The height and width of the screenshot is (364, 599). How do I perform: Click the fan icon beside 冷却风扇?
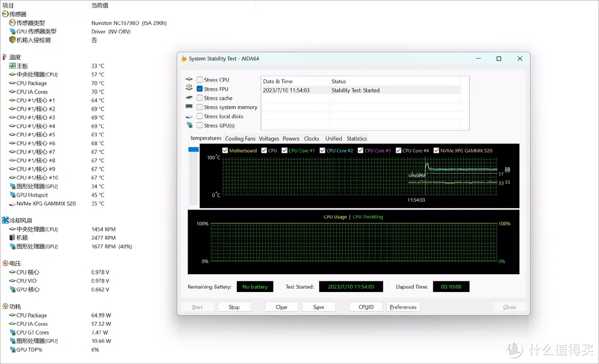point(6,220)
